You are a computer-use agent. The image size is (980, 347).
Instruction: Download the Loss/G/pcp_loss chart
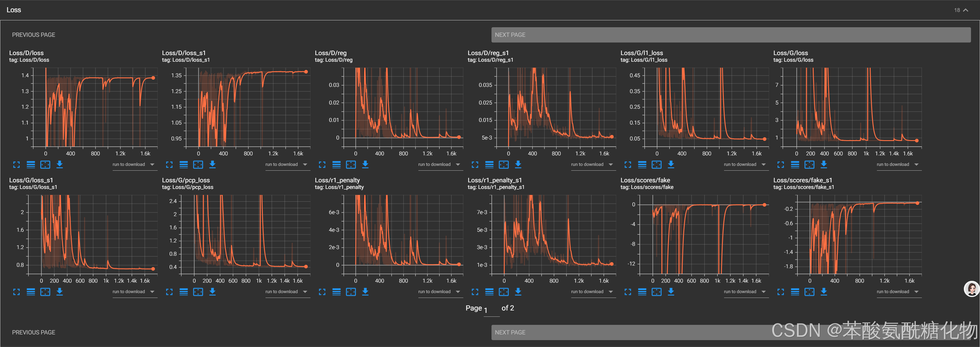[213, 292]
